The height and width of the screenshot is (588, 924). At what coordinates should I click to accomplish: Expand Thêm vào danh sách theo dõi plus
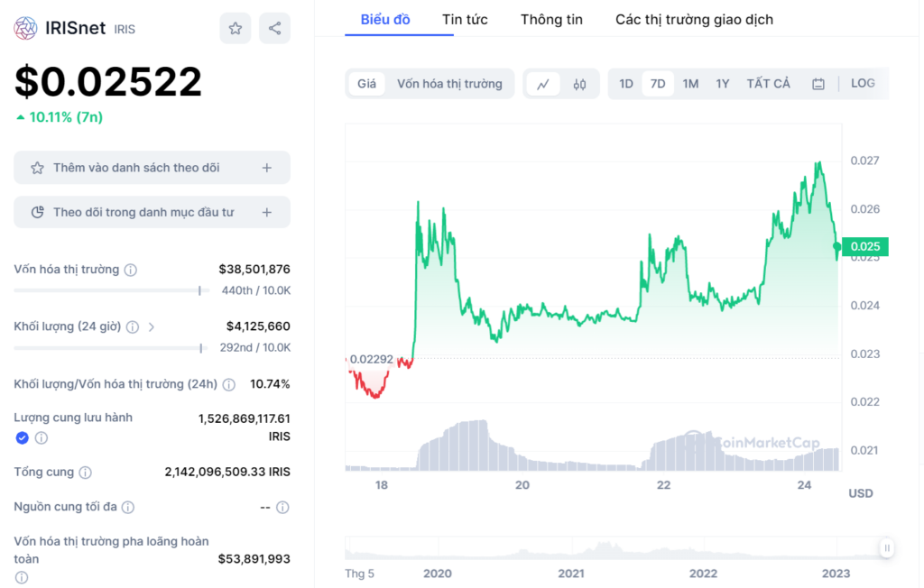pyautogui.click(x=266, y=168)
